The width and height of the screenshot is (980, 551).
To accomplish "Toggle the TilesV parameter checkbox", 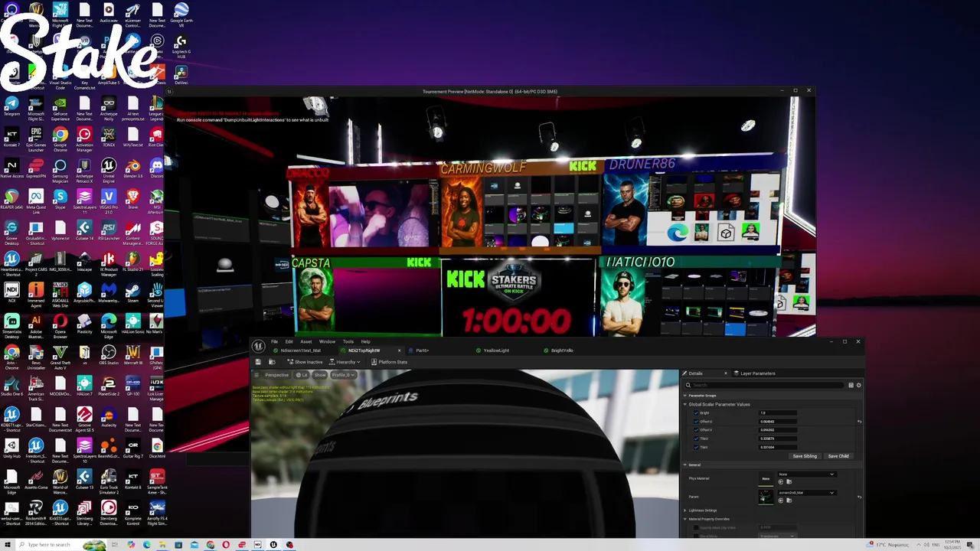I will click(x=696, y=447).
